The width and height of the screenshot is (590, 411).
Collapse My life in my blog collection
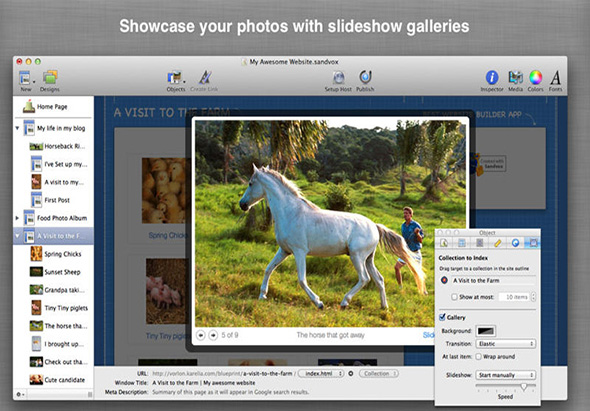(x=17, y=128)
